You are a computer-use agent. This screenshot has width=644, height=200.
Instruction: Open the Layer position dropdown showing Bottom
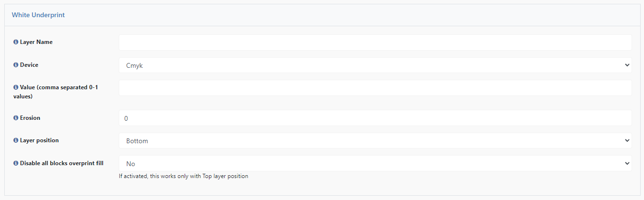pos(375,141)
